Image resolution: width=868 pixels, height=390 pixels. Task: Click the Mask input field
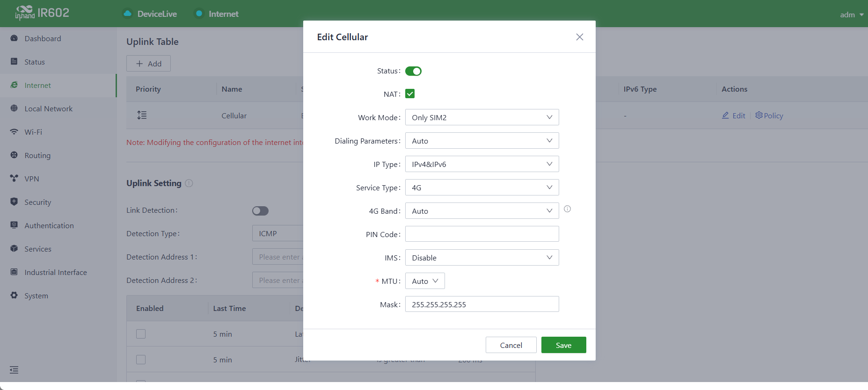tap(482, 304)
